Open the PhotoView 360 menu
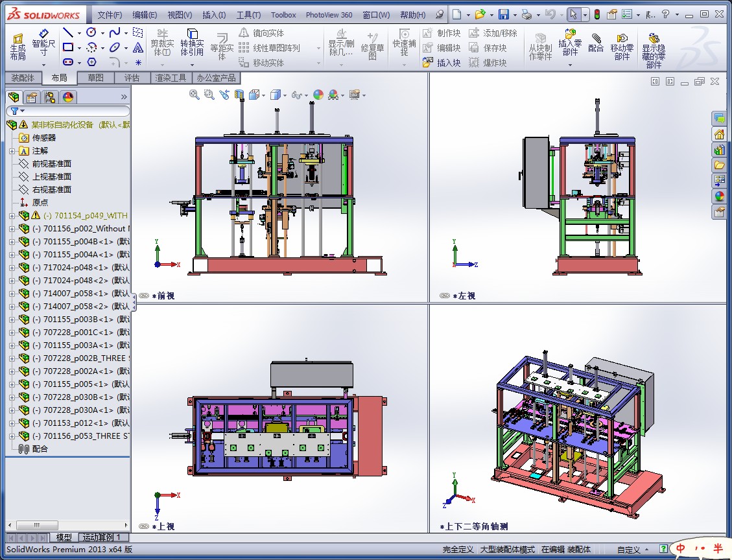Screen dimensions: 732x560 (x=329, y=15)
